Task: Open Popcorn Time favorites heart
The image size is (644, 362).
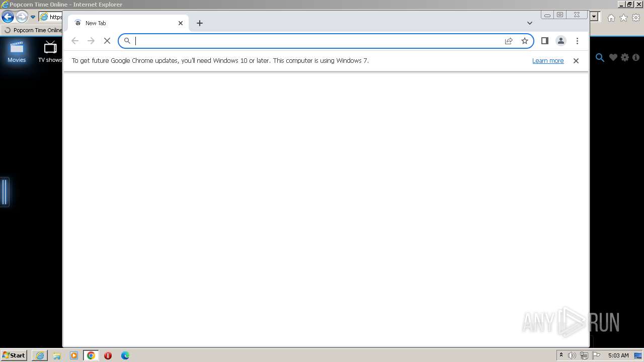Action: (x=613, y=57)
